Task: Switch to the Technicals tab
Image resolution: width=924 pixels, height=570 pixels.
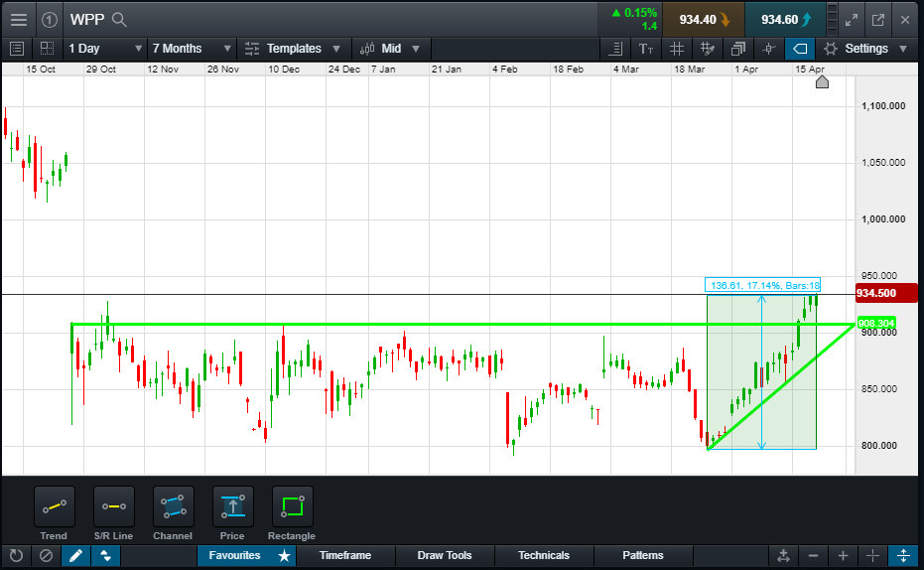Action: [544, 555]
